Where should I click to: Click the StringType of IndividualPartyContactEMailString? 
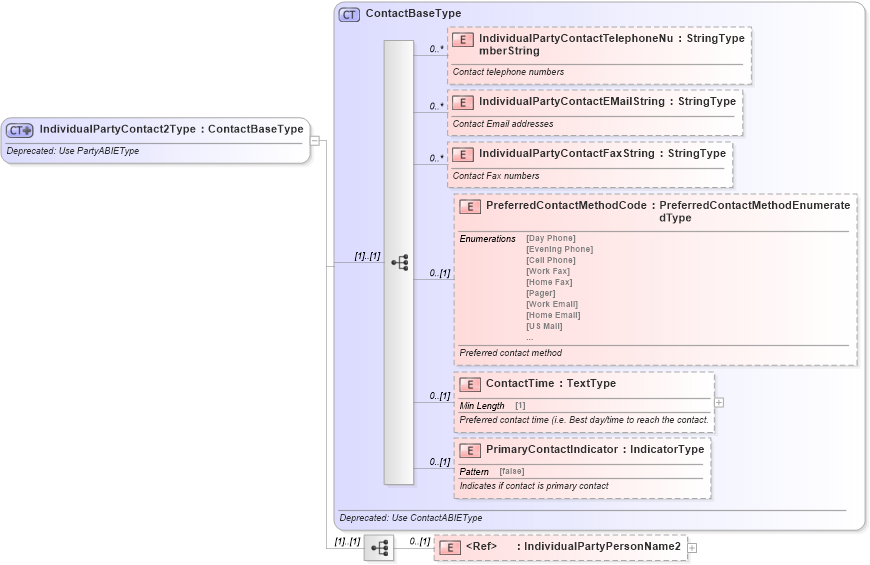(x=706, y=102)
